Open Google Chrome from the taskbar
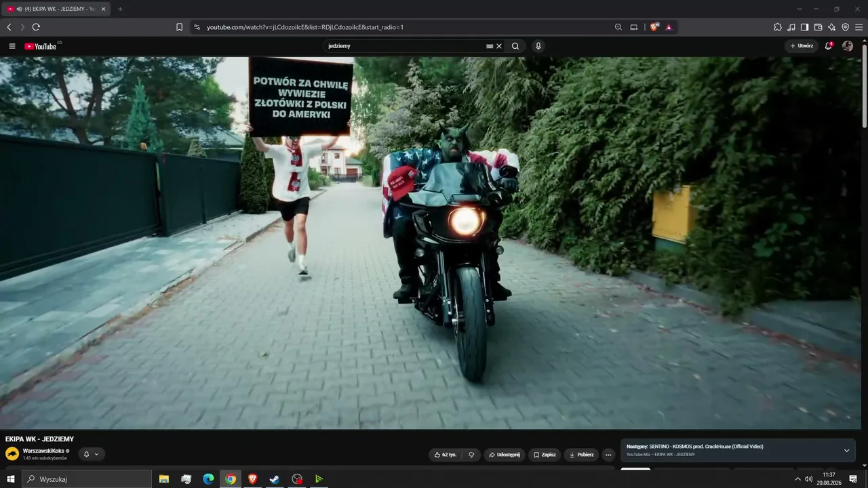The image size is (868, 488). (x=231, y=479)
